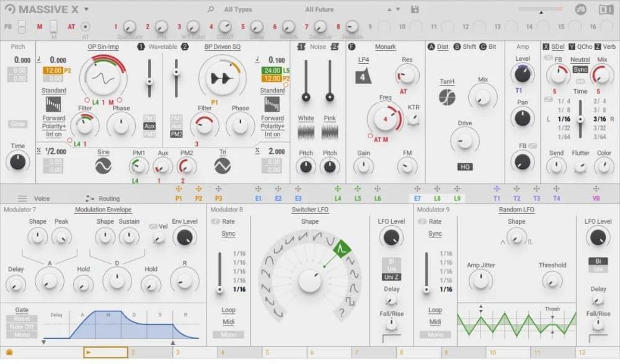This screenshot has height=364, width=620.
Task: Click the Note Off button in Modulator 7
Action: 22,327
